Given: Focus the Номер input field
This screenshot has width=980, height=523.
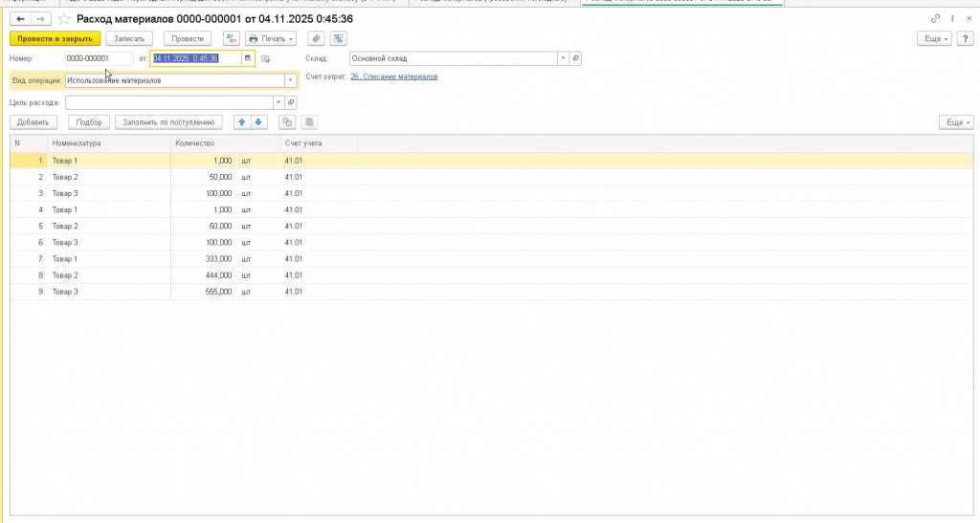Looking at the screenshot, I should coord(99,58).
